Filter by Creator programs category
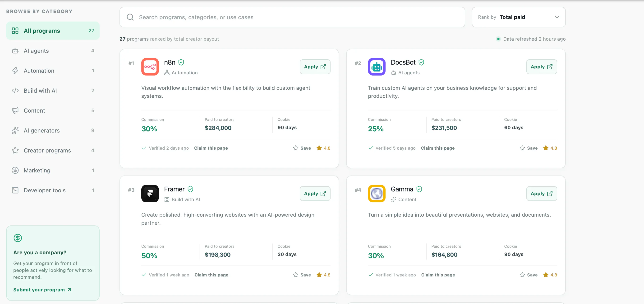644x304 pixels. (53, 150)
